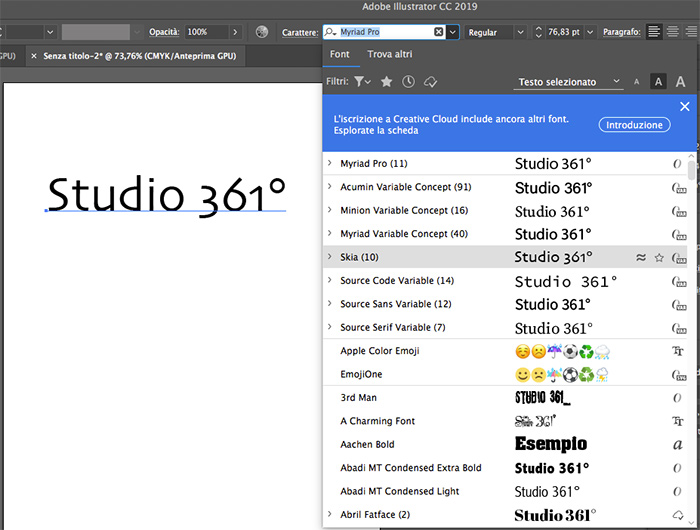Image resolution: width=700 pixels, height=530 pixels.
Task: Select large sample text size A
Action: pyautogui.click(x=680, y=82)
